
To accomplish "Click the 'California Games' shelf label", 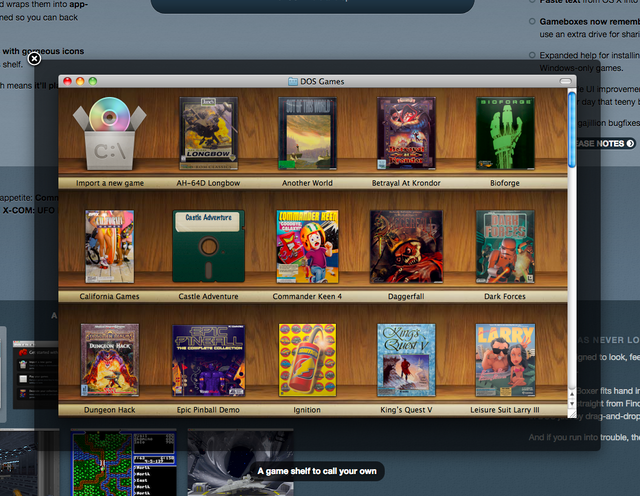I will point(109,296).
